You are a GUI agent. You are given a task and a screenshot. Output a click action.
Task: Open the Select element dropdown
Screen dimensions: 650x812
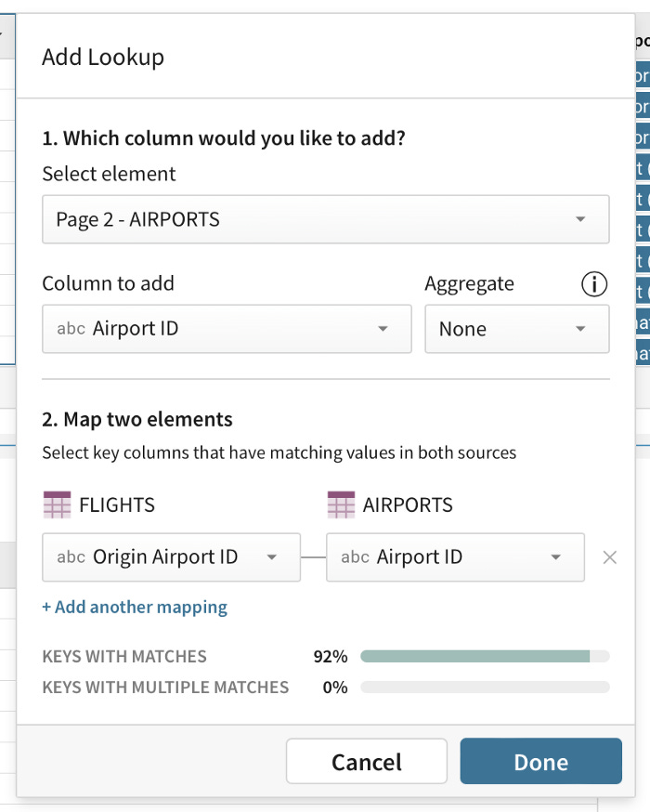click(326, 219)
